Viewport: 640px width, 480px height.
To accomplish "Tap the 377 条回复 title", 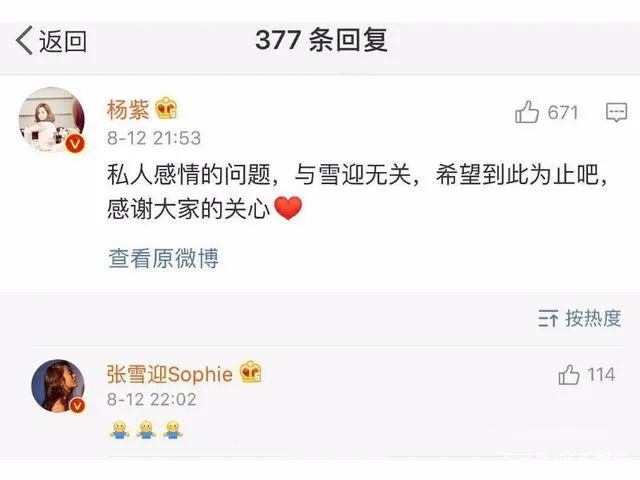I will pos(321,40).
